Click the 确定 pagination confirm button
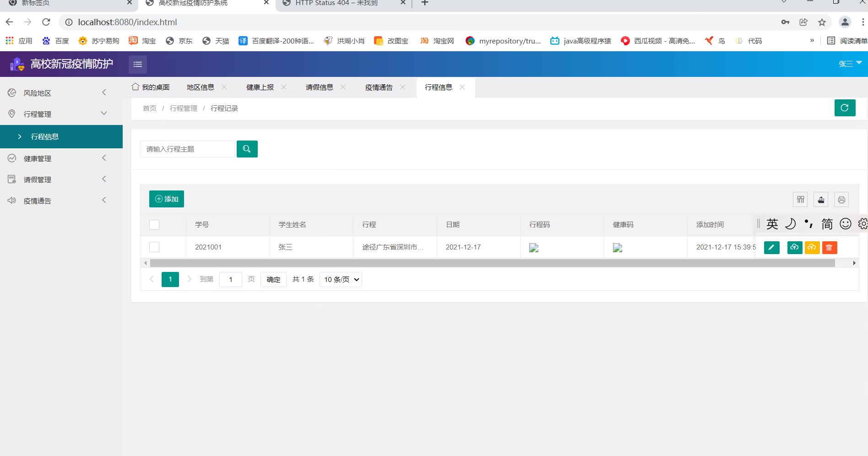 tap(273, 279)
